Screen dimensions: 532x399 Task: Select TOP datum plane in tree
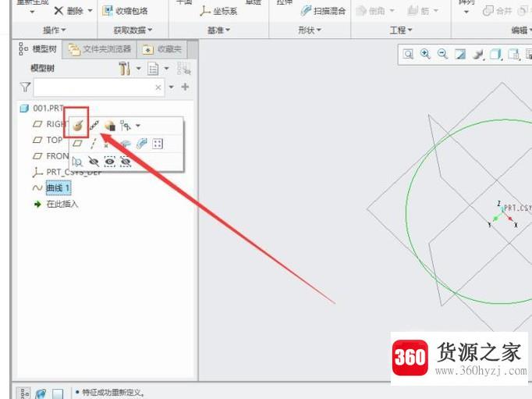48,140
